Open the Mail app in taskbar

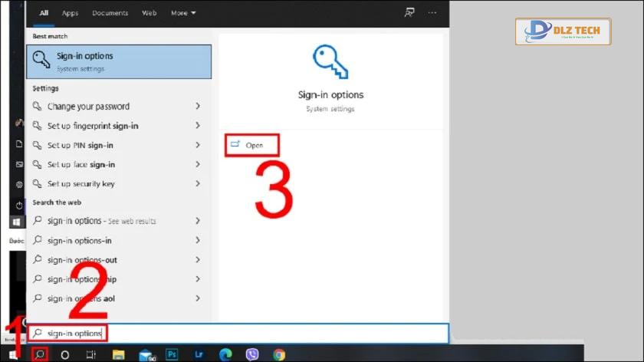coord(147,355)
